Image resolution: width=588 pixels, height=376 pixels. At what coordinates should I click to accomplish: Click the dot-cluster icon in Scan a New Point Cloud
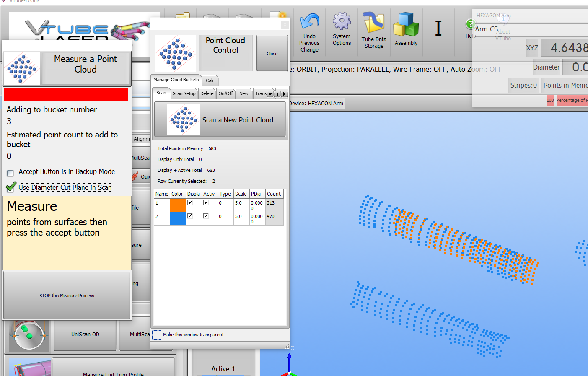[x=184, y=119]
